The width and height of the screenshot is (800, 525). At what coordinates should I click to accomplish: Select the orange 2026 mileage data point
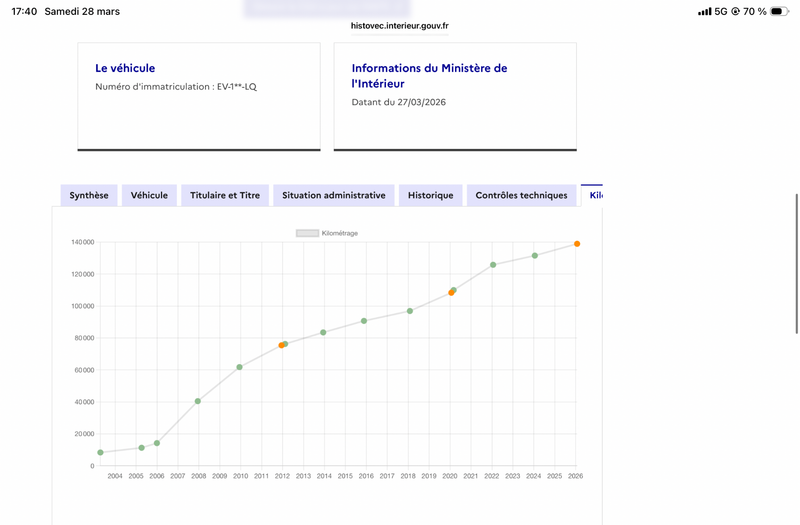click(577, 244)
